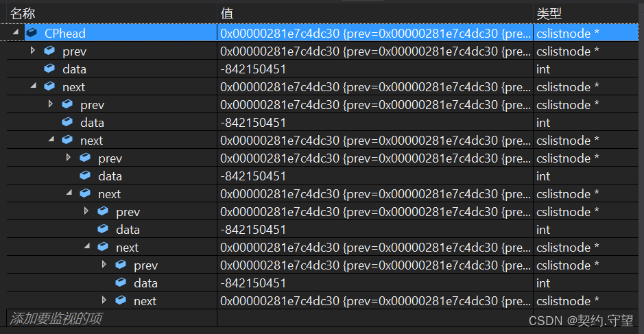This screenshot has width=644, height=334.
Task: Collapse the CPhead->next->next node
Action: (x=51, y=139)
